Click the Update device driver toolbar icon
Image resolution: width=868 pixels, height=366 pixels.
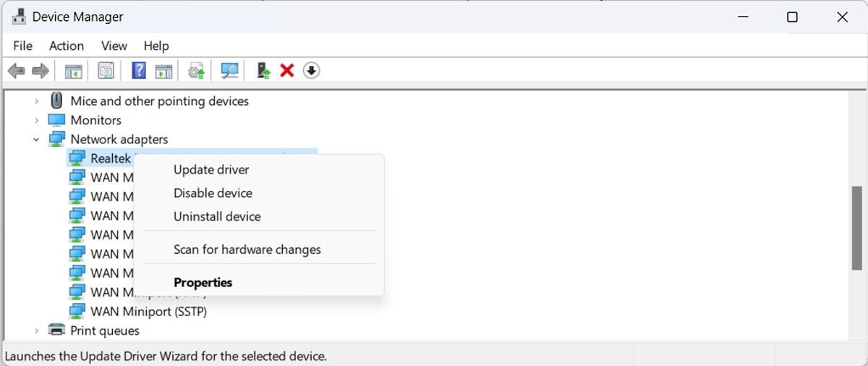pos(196,71)
